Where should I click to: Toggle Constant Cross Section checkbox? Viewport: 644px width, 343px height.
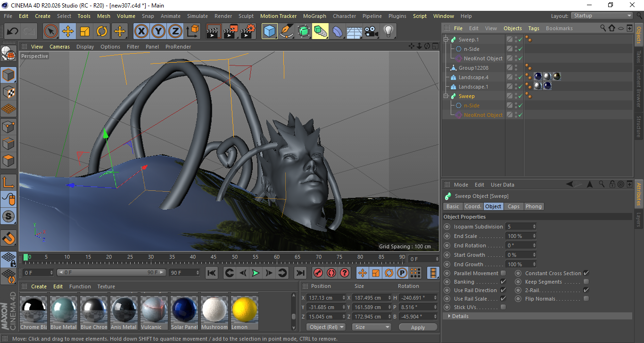coord(586,273)
